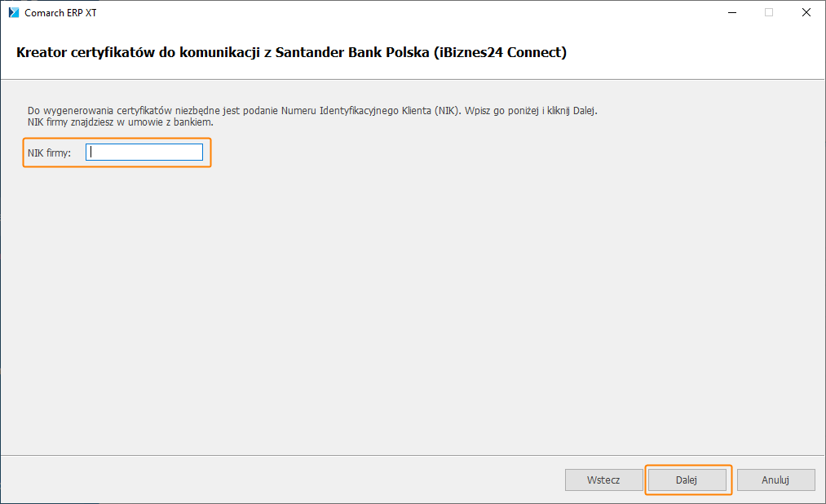
Task: Click the "NIK firmy:" field label
Action: coord(49,153)
